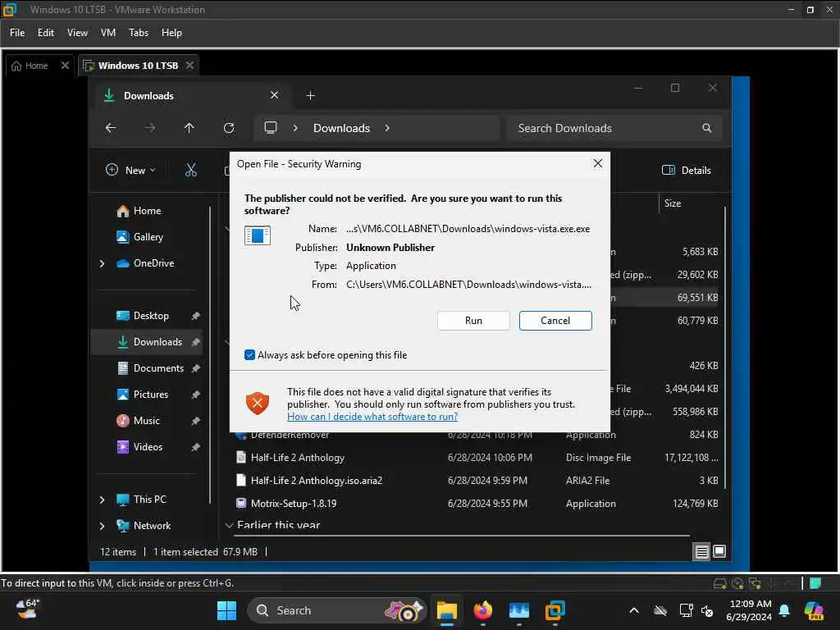Click the taskbar Search box
840x630 pixels.
pos(336,610)
